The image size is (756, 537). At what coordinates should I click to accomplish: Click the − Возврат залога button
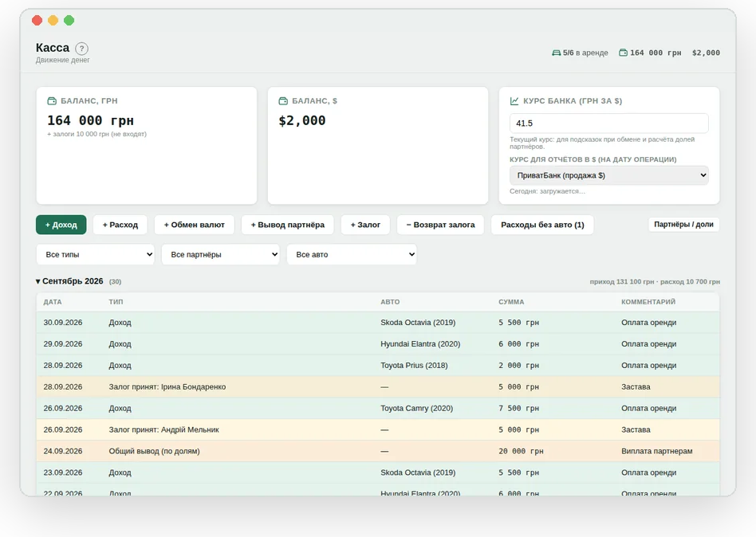(x=440, y=225)
